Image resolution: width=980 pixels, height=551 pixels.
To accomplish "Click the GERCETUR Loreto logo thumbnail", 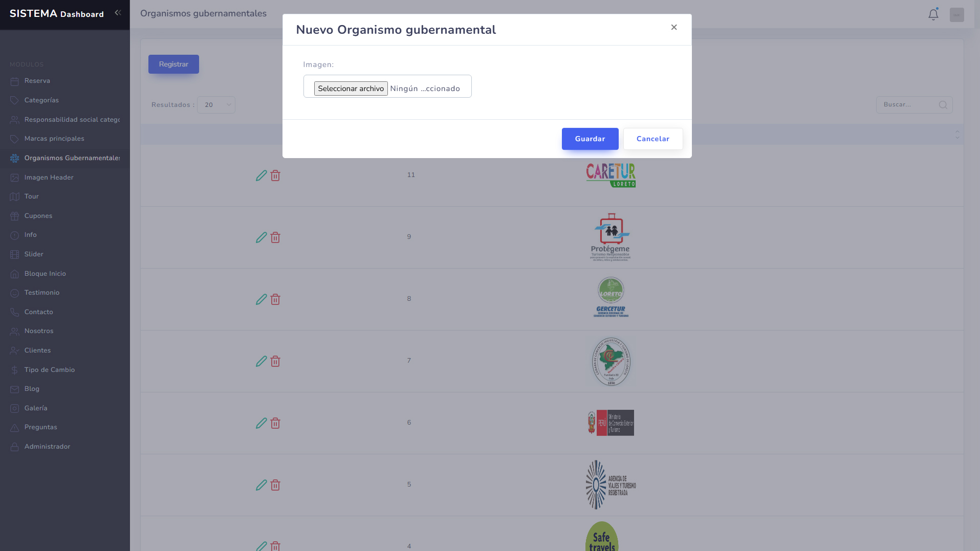I will (x=611, y=297).
